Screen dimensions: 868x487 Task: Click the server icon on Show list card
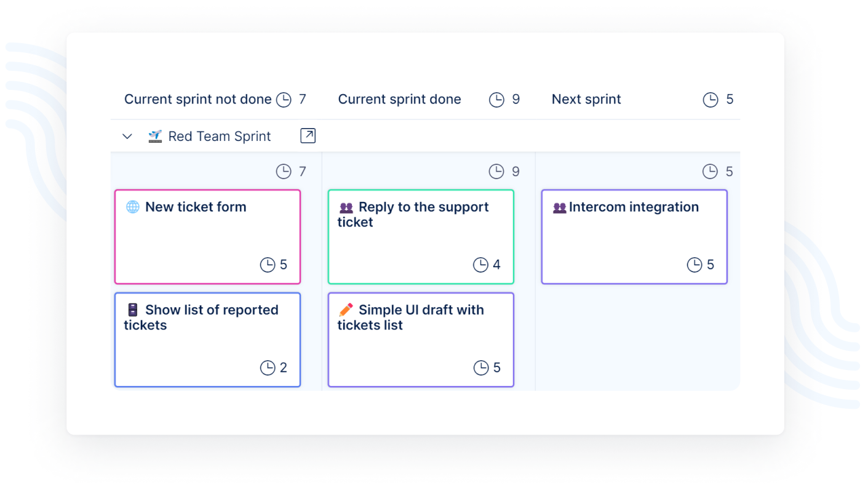point(133,310)
